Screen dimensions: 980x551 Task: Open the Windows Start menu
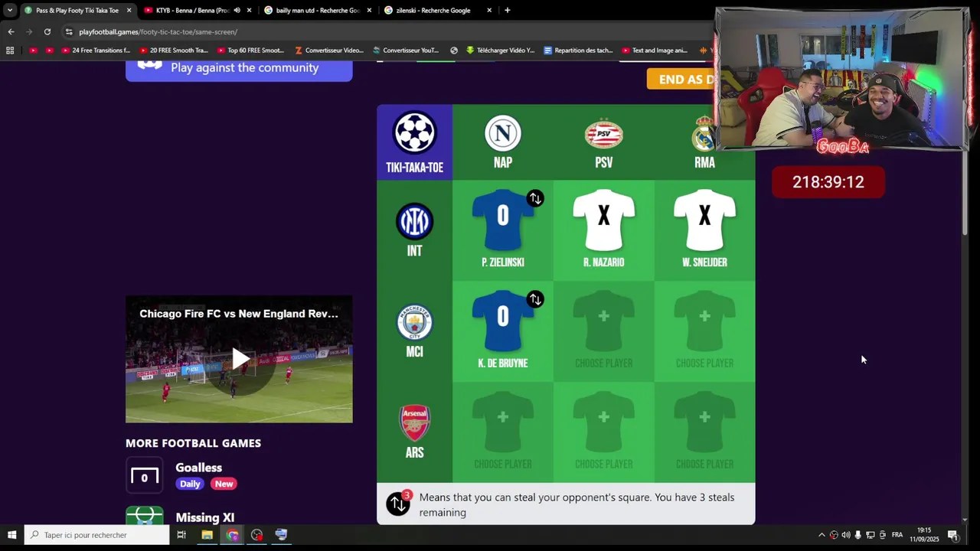(11, 535)
